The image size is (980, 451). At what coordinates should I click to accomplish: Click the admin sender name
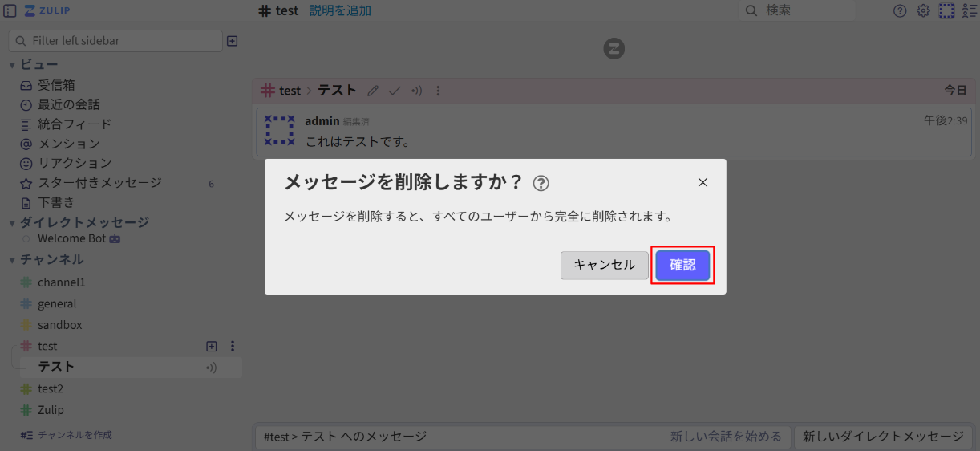[322, 121]
